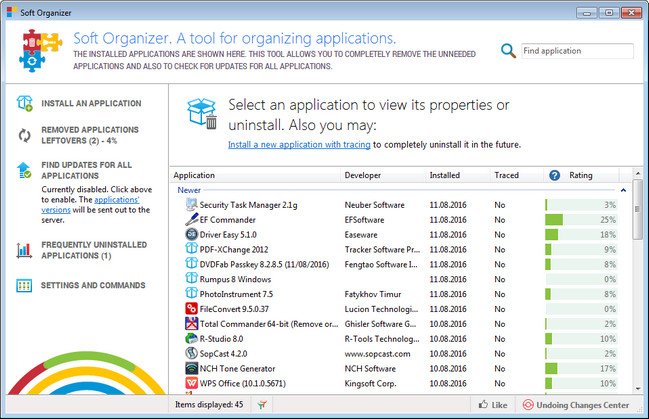Click the filter funnel icon in the status bar
Screen dimensions: 649x419
click(x=262, y=405)
